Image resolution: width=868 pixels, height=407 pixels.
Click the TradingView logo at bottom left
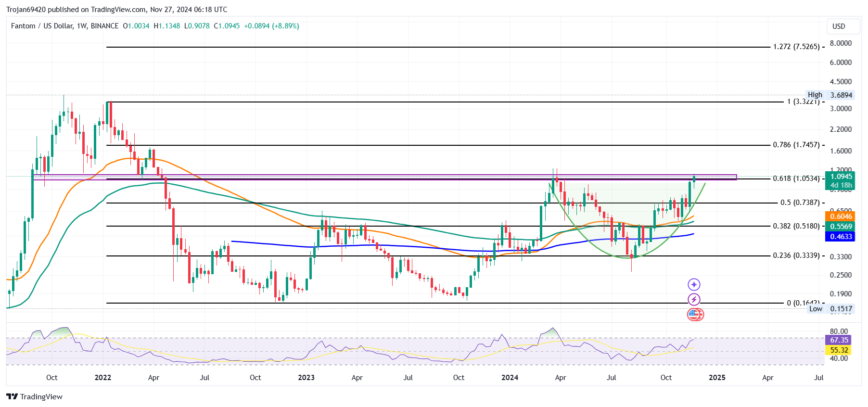34,396
